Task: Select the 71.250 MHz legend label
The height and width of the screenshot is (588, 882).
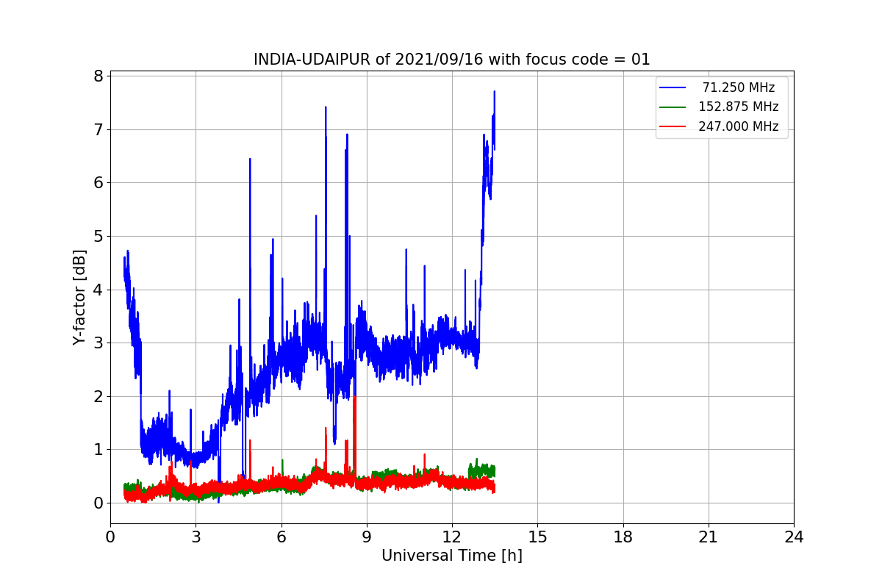Action: 739,87
